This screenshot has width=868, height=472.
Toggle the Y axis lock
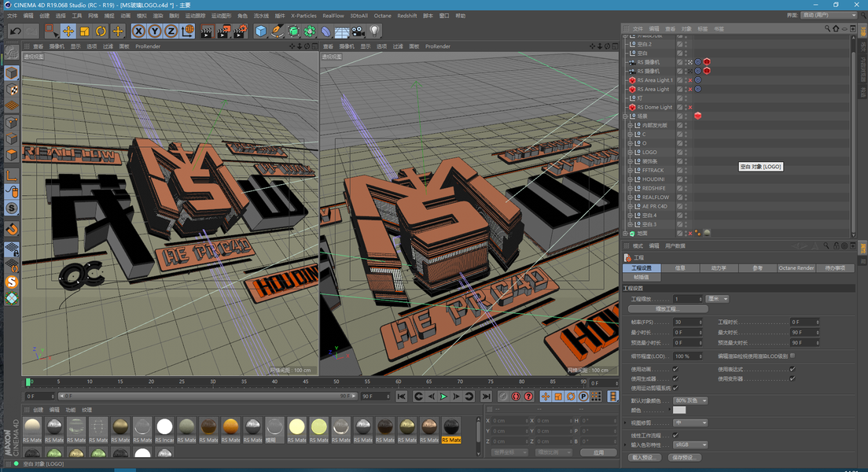pos(154,31)
